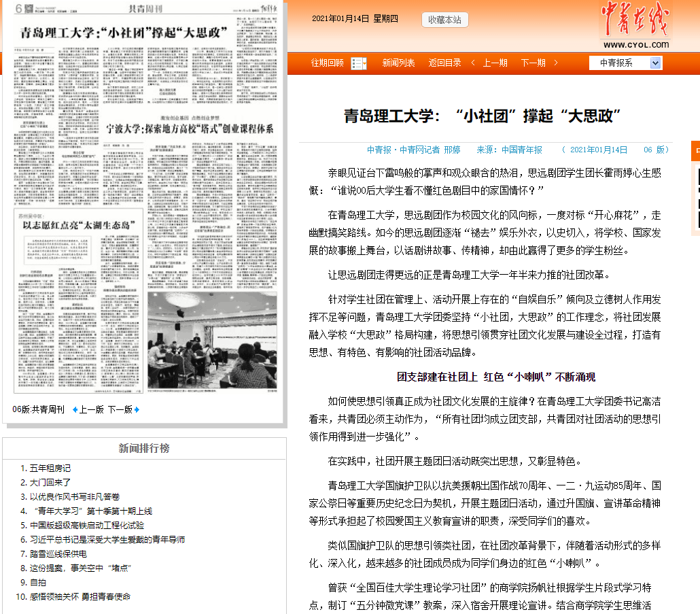700x614 pixels.
Task: Open ranked article 中国版超级高铁启动工程化试验
Action: point(87,525)
